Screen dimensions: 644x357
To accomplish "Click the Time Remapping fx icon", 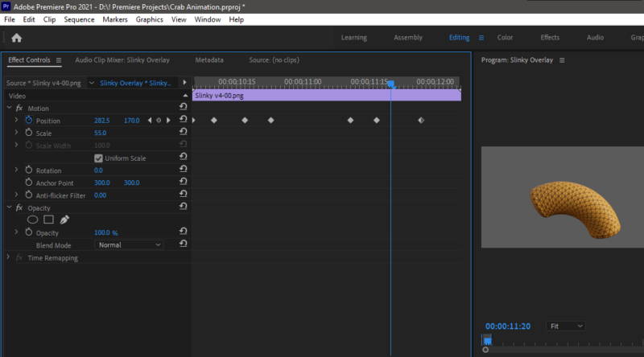I will tap(19, 257).
